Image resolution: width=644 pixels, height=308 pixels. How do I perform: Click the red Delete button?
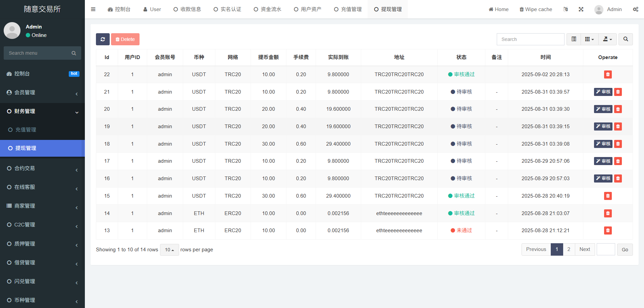pos(125,39)
